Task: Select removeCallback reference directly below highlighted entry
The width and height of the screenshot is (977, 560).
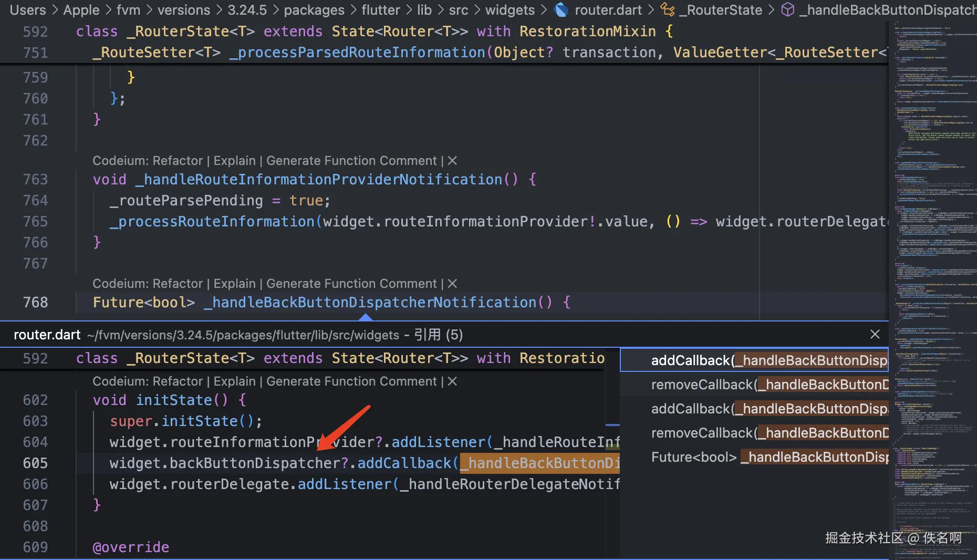Action: click(x=754, y=385)
